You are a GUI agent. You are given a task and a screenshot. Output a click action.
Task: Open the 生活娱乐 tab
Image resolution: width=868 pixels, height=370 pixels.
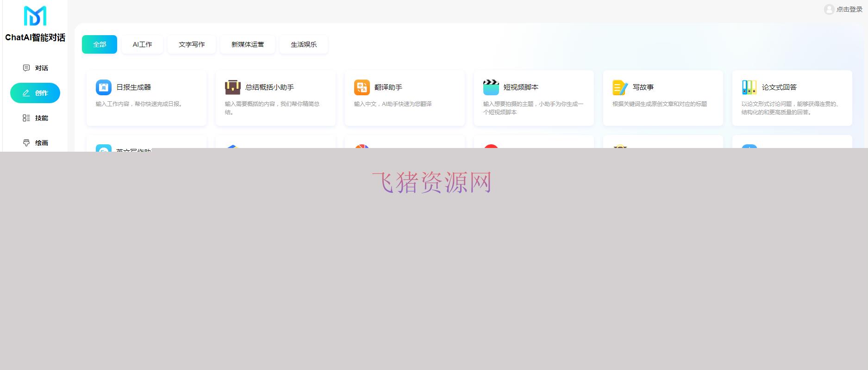pos(304,44)
